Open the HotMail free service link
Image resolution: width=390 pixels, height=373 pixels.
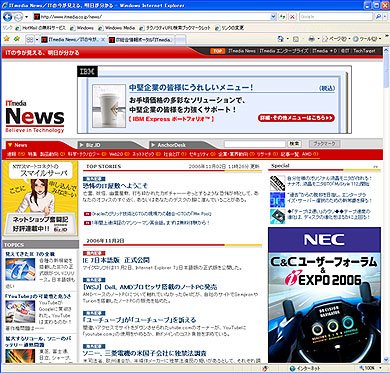click(41, 28)
